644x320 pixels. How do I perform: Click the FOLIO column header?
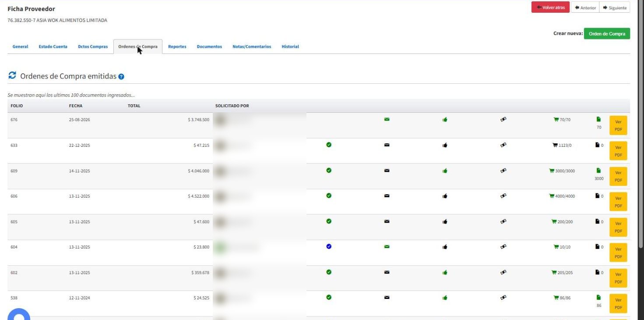(x=17, y=106)
